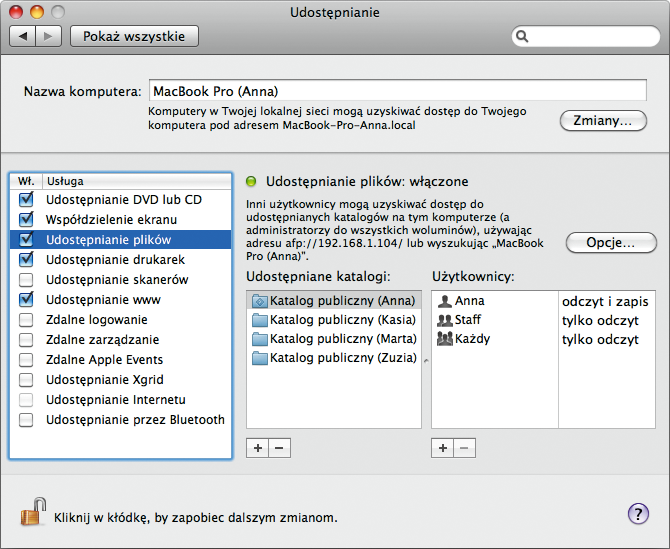Toggle the Udostępnianie plików checkbox
The width and height of the screenshot is (670, 549).
pos(26,239)
